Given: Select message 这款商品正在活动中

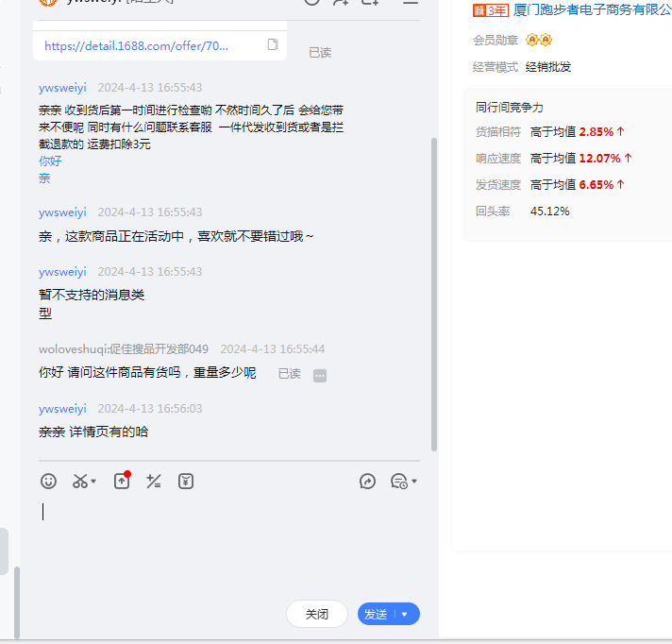Looking at the screenshot, I should pos(176,237).
